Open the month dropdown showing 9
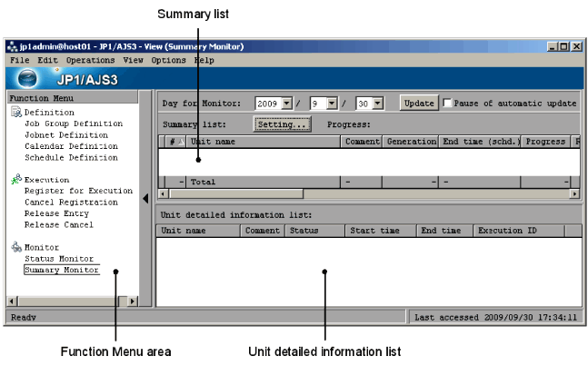588x366 pixels. pyautogui.click(x=333, y=104)
